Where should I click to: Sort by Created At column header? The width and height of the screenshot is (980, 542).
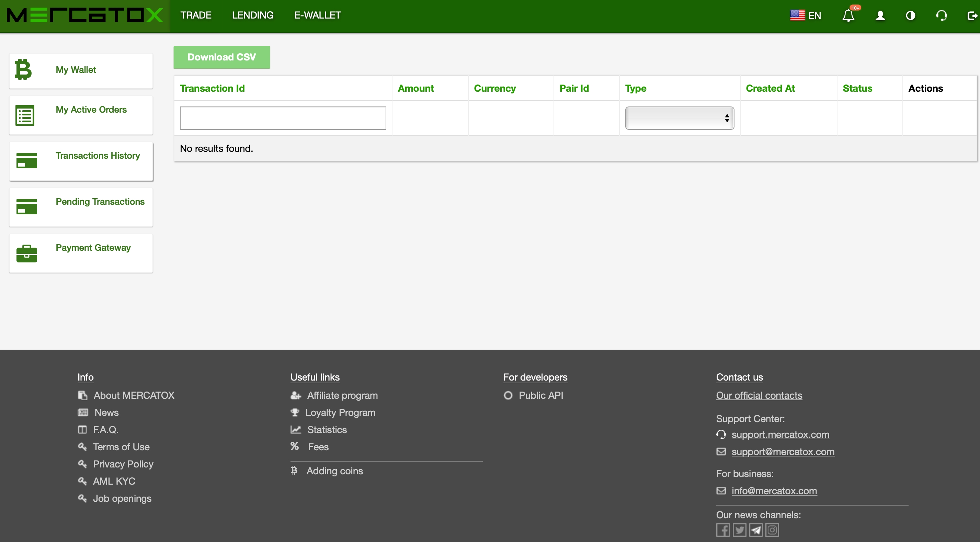(770, 88)
